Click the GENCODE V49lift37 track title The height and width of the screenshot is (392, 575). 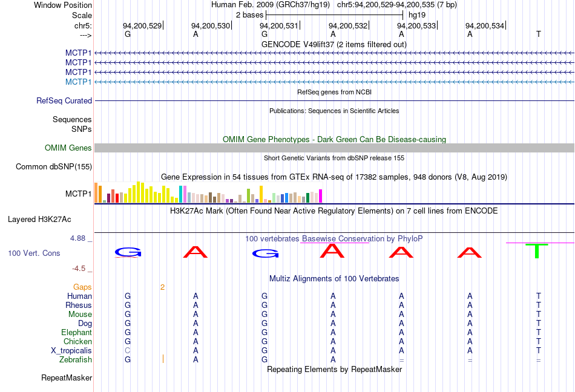[x=334, y=44]
